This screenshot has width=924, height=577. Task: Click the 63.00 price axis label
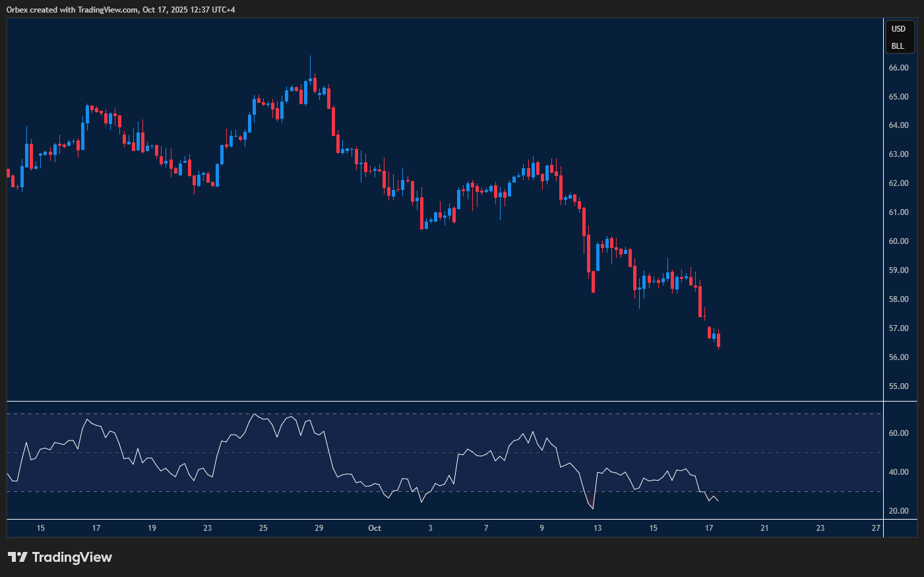898,154
